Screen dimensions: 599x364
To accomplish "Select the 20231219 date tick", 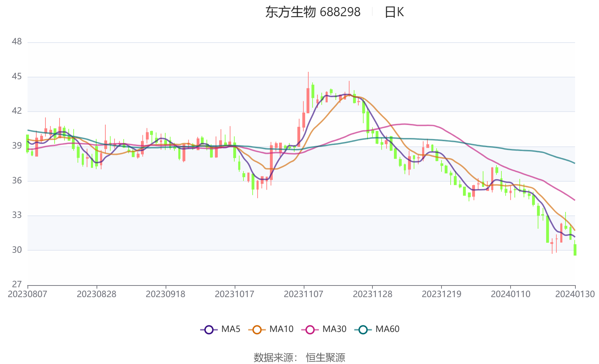I will (441, 294).
